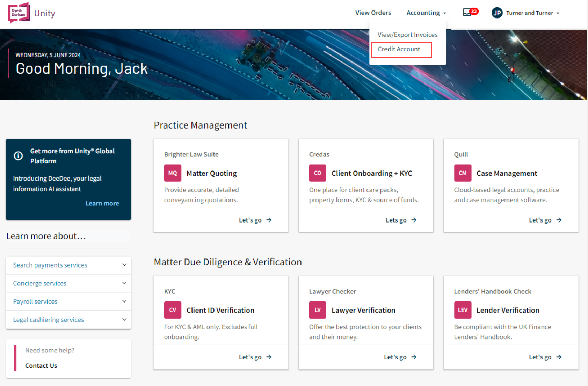Expand Payroll services section
The image size is (588, 386).
coord(68,301)
